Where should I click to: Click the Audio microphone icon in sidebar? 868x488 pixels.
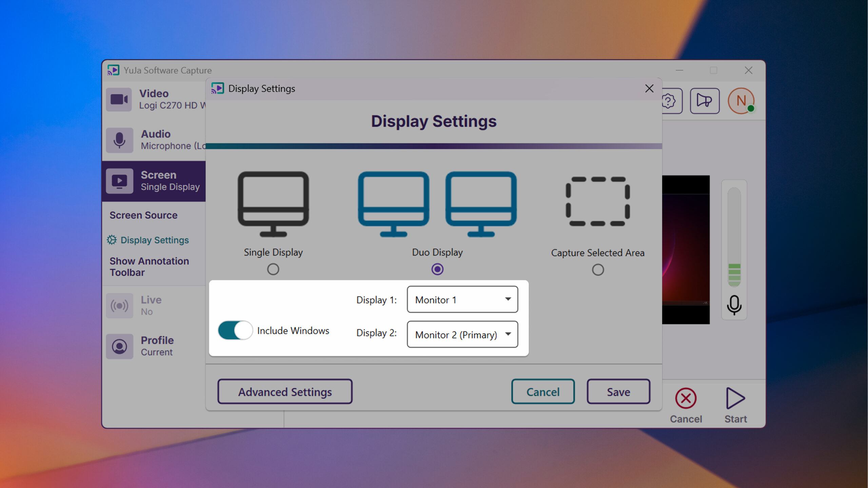[x=119, y=140]
